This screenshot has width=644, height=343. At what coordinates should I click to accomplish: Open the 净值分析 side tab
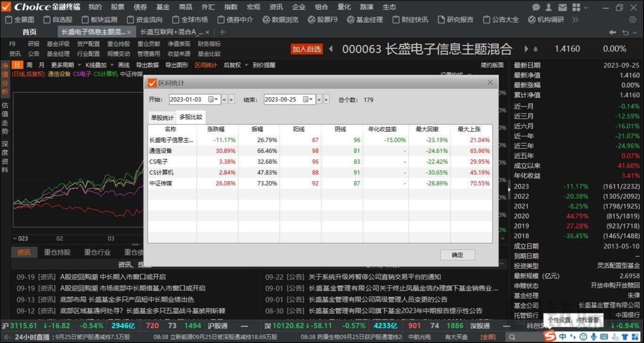point(5,79)
